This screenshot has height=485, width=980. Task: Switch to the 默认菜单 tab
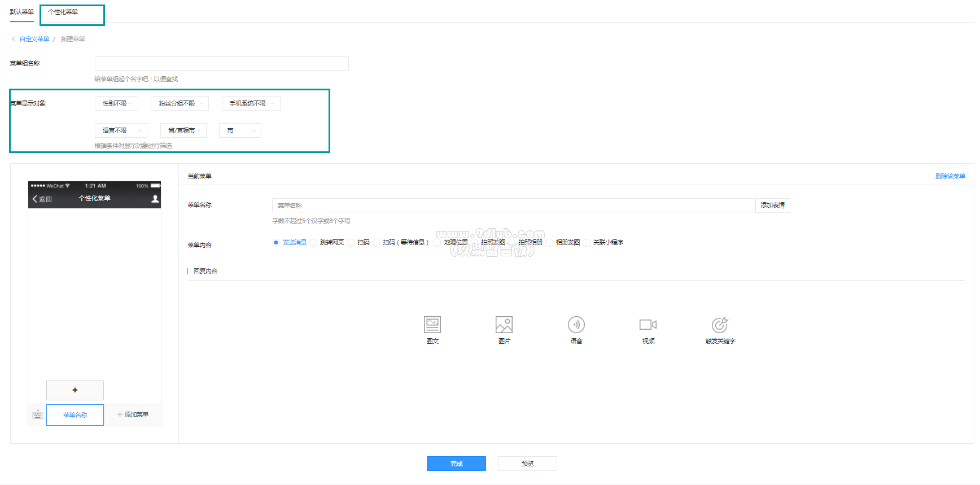pos(22,12)
